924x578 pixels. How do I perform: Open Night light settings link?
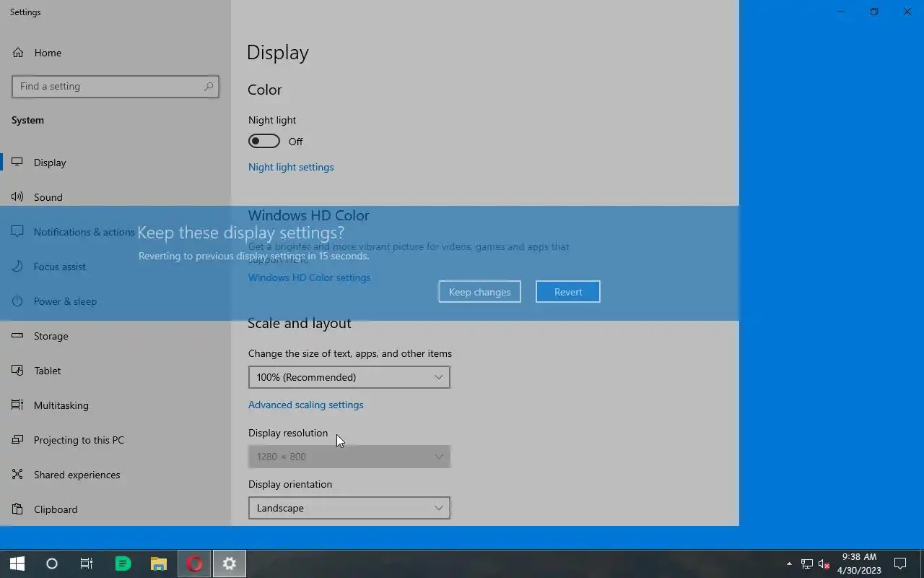[x=291, y=167]
